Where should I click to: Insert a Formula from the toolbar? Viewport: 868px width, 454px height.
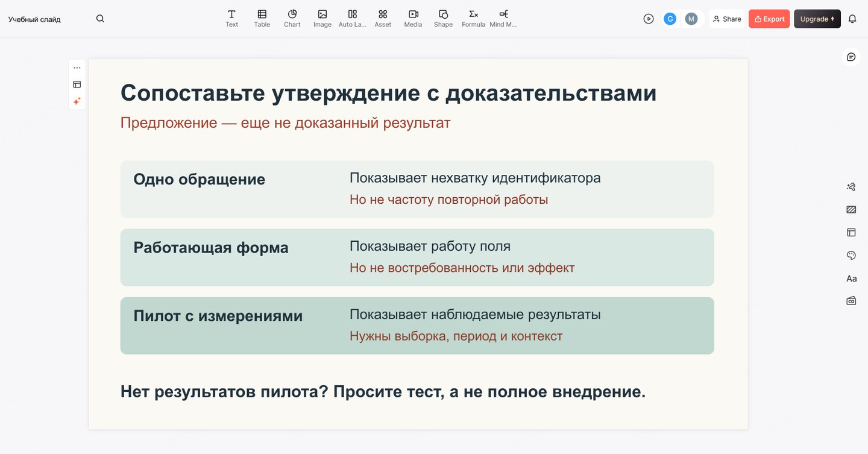[x=473, y=19]
